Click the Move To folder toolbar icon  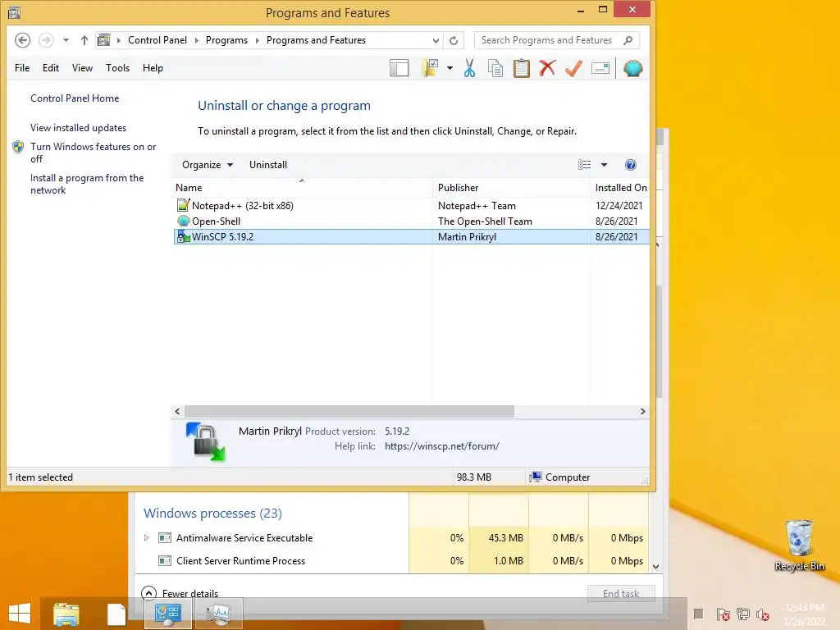coord(431,68)
